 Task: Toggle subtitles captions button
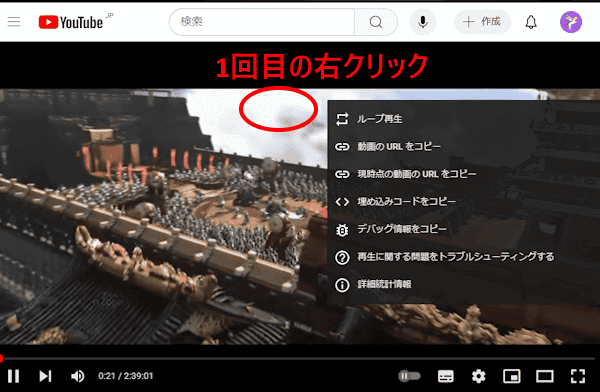[445, 376]
